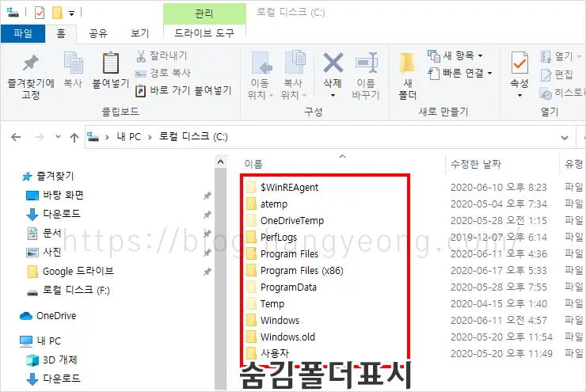Select the 사용자 folder
This screenshot has width=586, height=392.
click(x=268, y=353)
